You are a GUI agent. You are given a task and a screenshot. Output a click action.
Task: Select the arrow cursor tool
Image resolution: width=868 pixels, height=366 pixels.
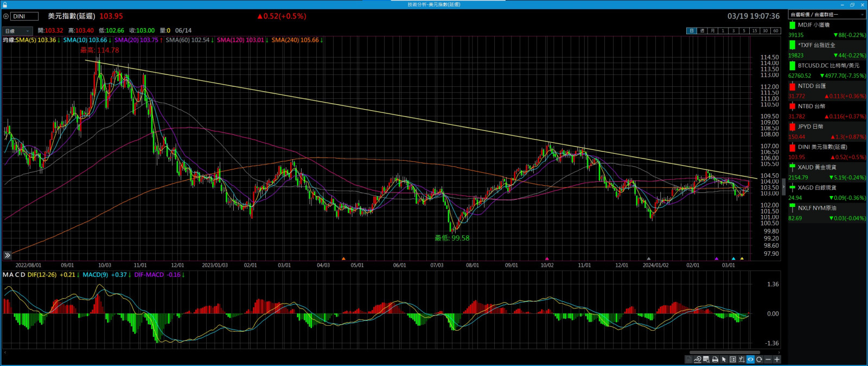click(x=724, y=359)
